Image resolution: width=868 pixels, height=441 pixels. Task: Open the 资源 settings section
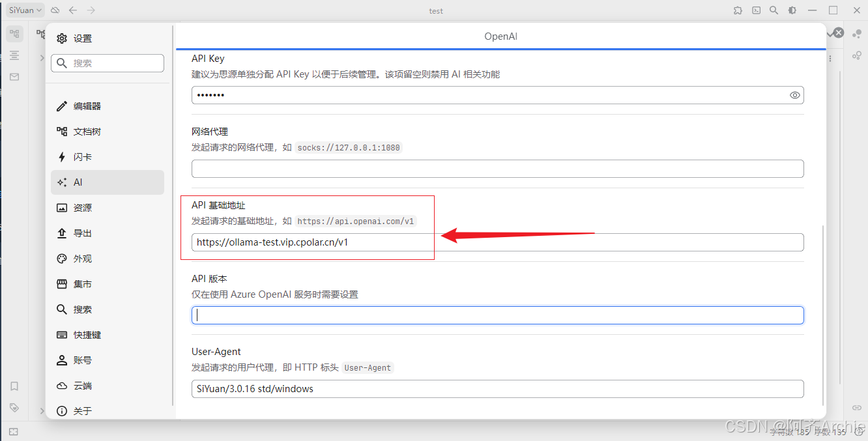[x=108, y=208]
